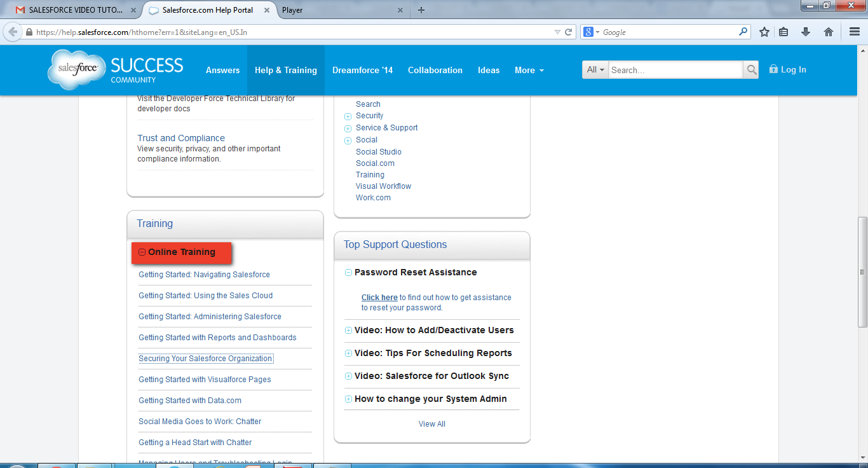Image resolution: width=868 pixels, height=468 pixels.
Task: Expand How to change your System Admin
Action: pyautogui.click(x=348, y=399)
